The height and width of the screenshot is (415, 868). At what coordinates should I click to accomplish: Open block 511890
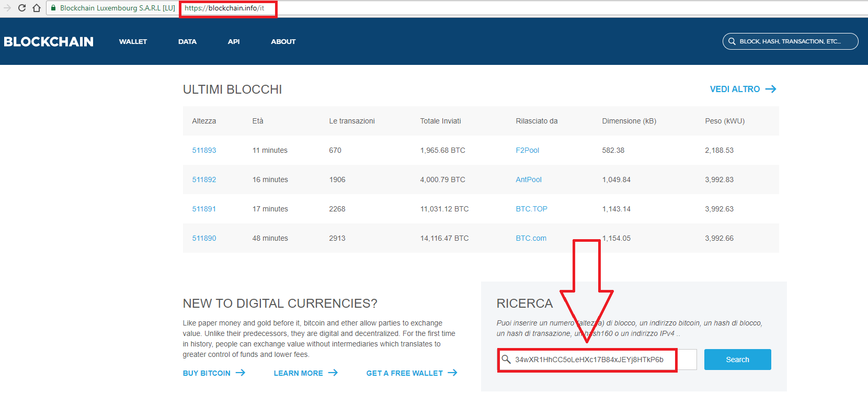204,238
